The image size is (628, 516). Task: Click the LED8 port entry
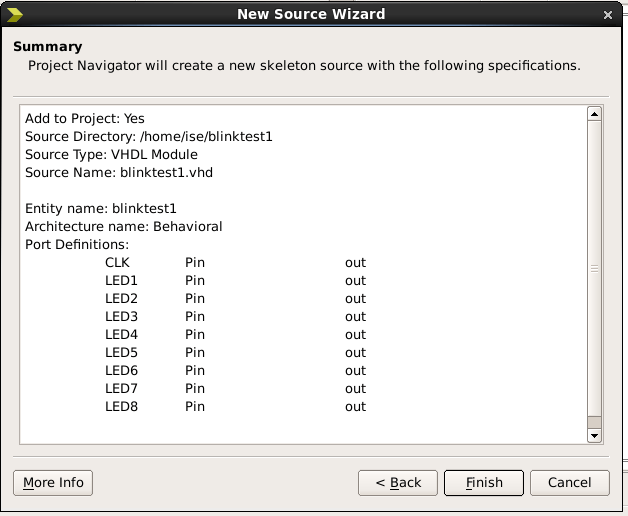(121, 407)
